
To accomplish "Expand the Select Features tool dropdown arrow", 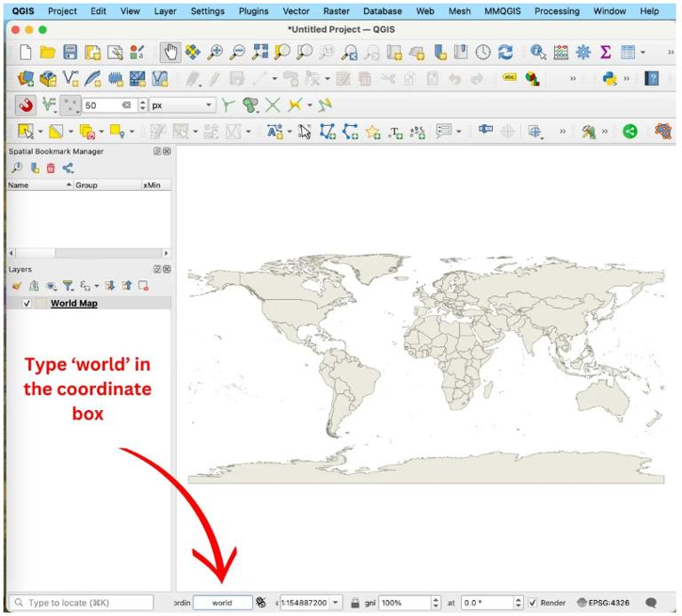I will point(41,131).
